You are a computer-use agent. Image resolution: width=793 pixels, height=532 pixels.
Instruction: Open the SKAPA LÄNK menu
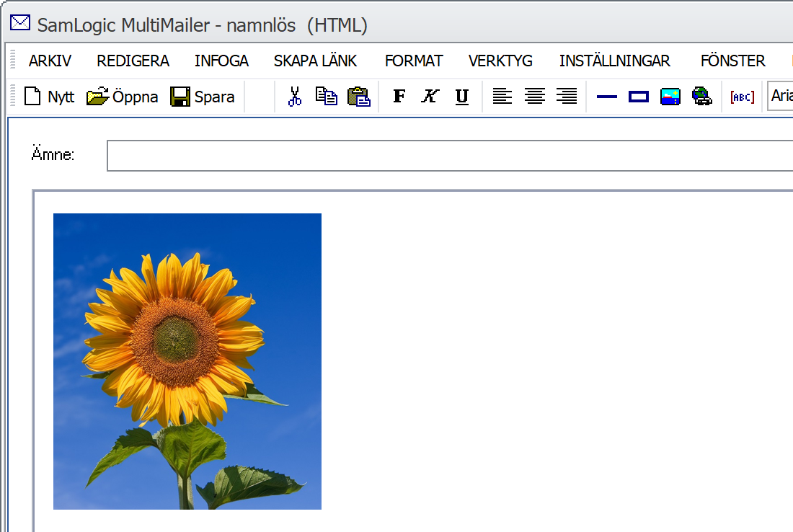[316, 61]
